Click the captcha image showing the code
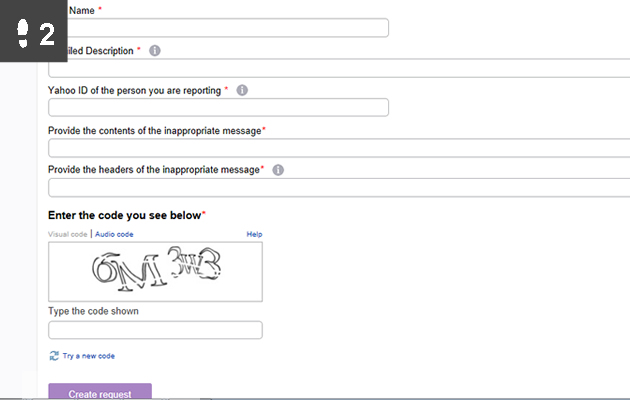The height and width of the screenshot is (400, 630). 155,271
